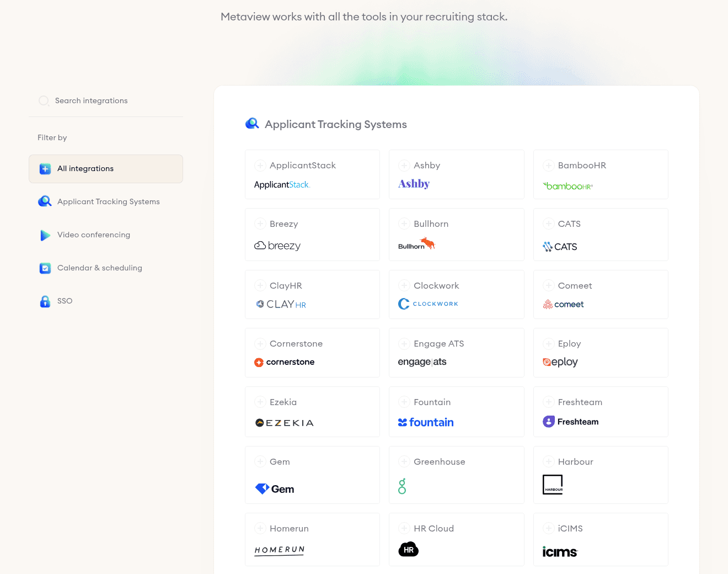
Task: Open the breezy logo
Action: click(277, 246)
